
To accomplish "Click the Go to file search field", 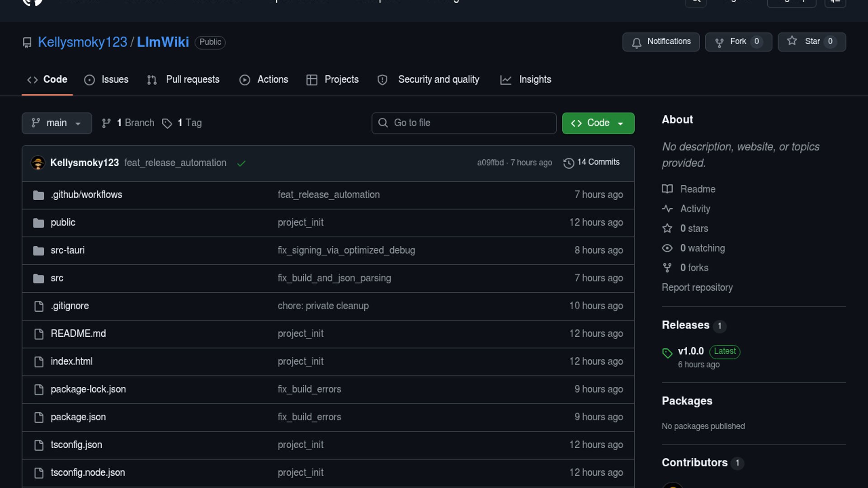I will [463, 123].
